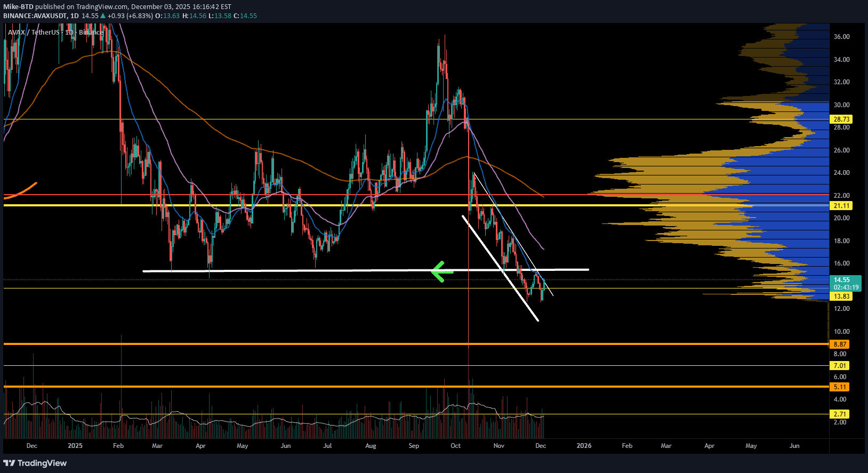868x473 pixels.
Task: Select the 7.01 yellow price label
Action: (840, 366)
